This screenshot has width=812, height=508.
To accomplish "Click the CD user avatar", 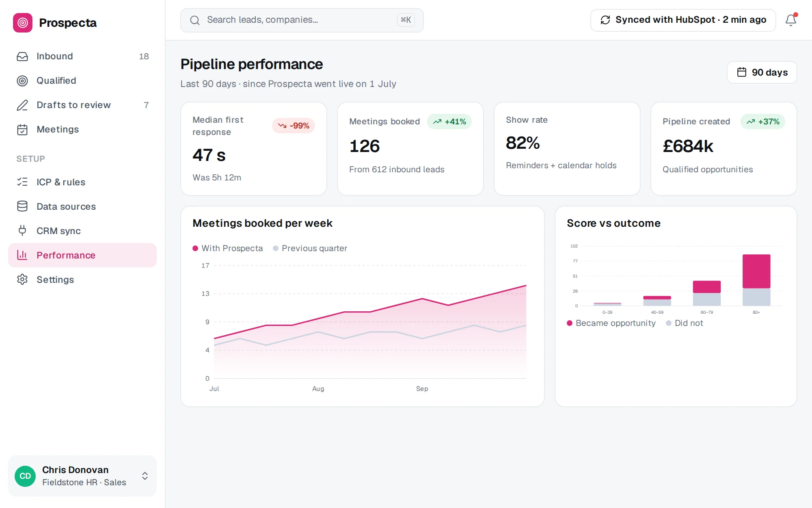I will (x=25, y=476).
